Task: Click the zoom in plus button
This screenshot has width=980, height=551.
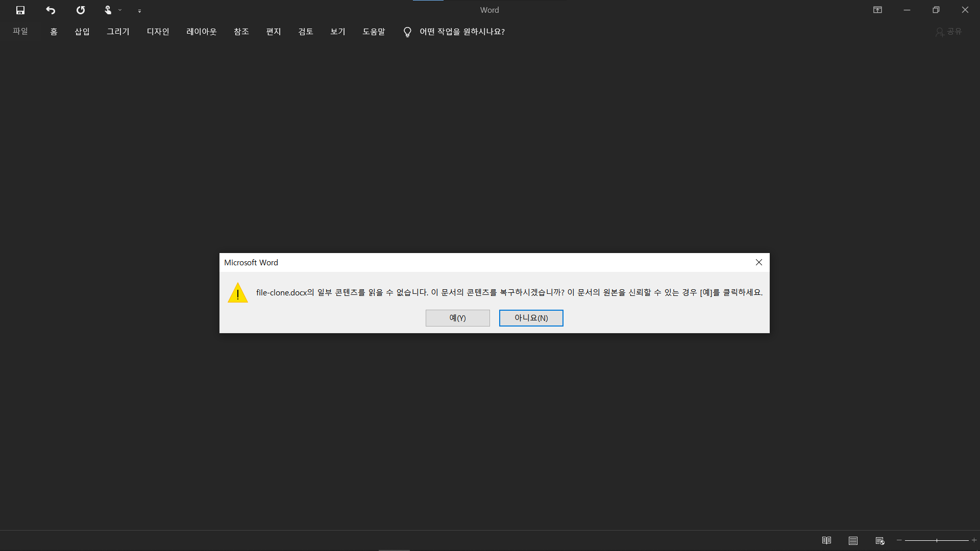Action: [974, 540]
